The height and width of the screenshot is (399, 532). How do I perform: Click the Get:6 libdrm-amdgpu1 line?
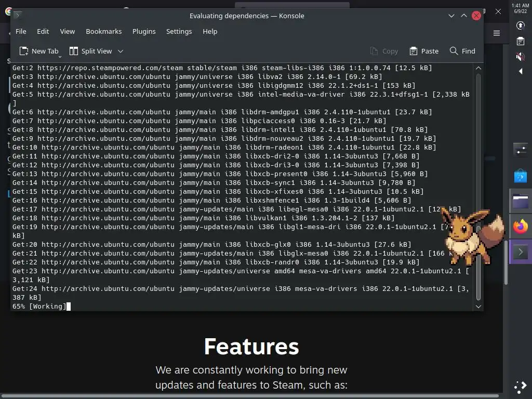pyautogui.click(x=222, y=112)
